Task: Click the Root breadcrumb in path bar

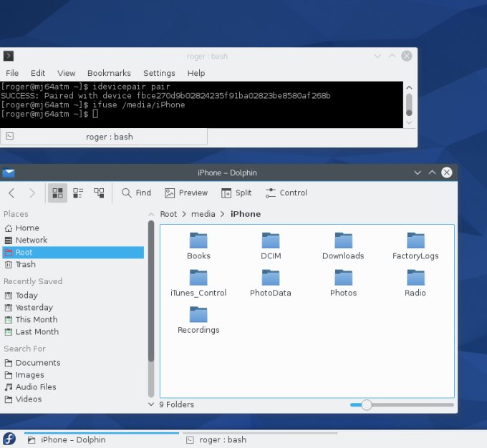Action: pos(168,214)
